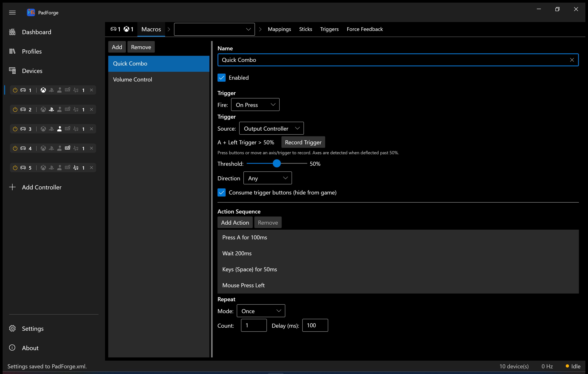
Task: Open the Repeat Mode Once dropdown
Action: (x=261, y=311)
